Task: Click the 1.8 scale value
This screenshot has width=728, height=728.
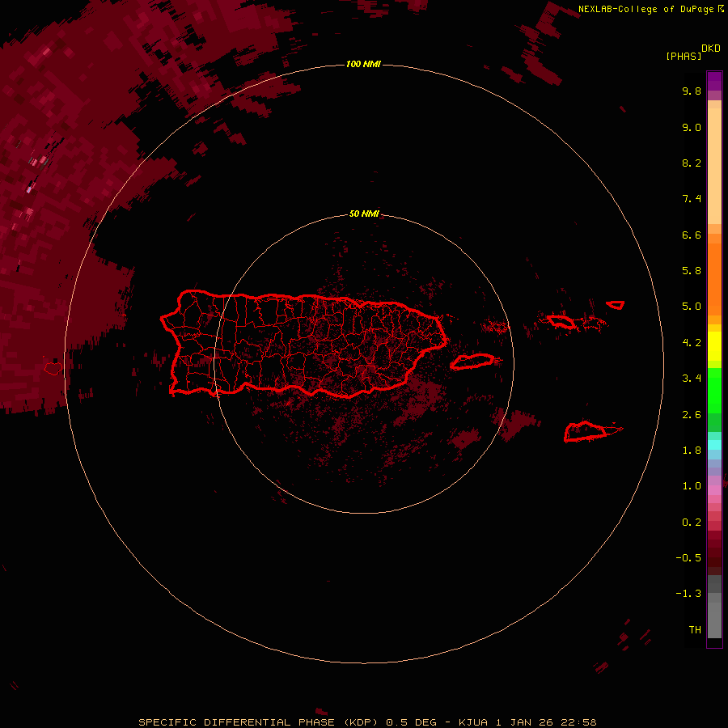Action: [x=692, y=451]
